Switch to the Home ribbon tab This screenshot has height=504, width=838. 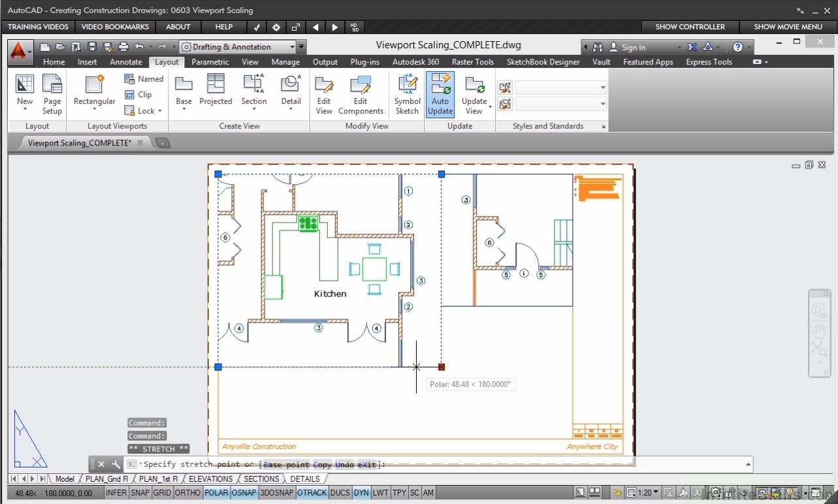[54, 62]
